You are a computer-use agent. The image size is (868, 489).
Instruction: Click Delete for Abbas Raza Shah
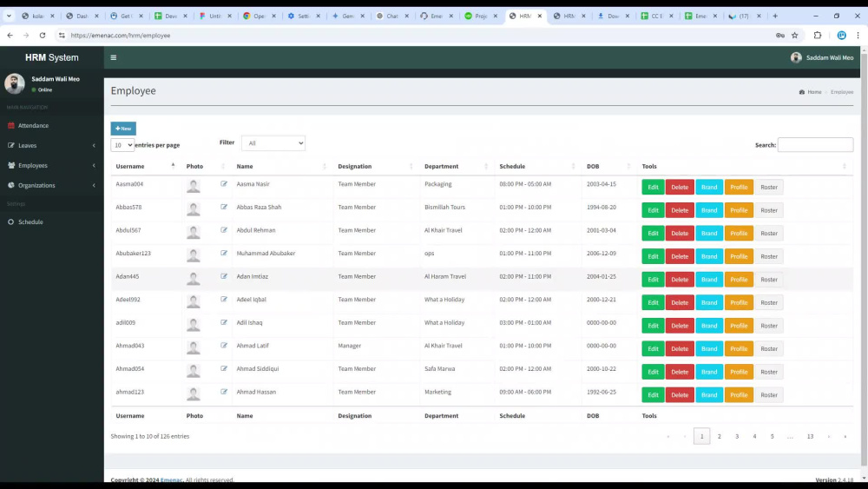point(680,210)
